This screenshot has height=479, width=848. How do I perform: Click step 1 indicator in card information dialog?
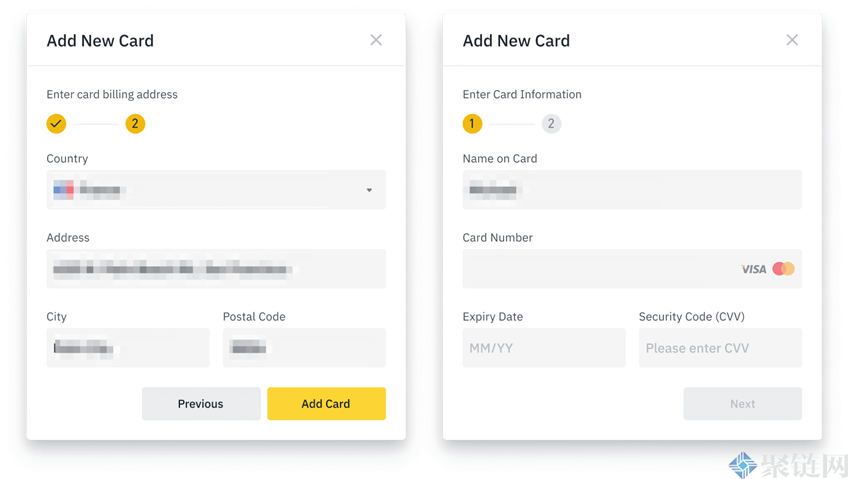(x=472, y=124)
